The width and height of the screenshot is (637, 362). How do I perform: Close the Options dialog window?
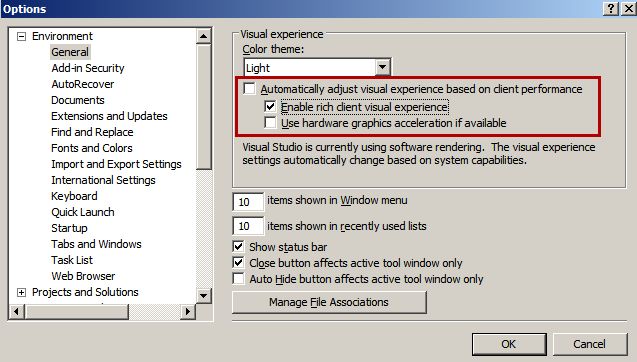tap(629, 9)
